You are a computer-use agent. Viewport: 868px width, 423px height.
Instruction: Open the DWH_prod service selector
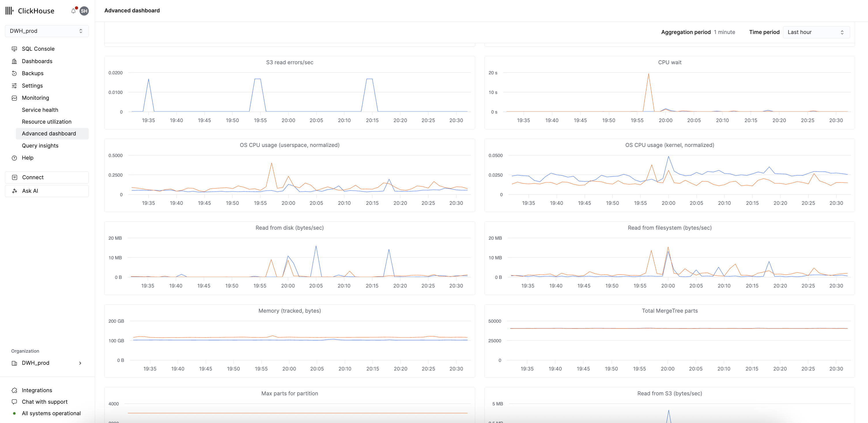46,31
